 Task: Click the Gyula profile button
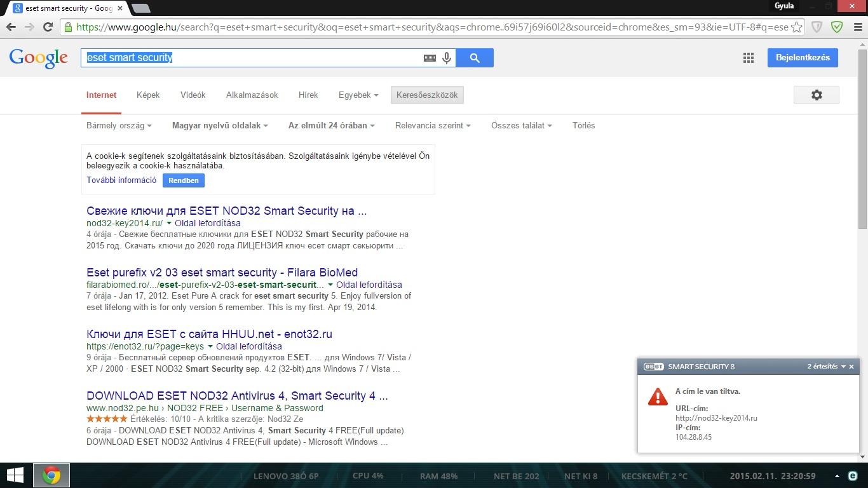[784, 6]
